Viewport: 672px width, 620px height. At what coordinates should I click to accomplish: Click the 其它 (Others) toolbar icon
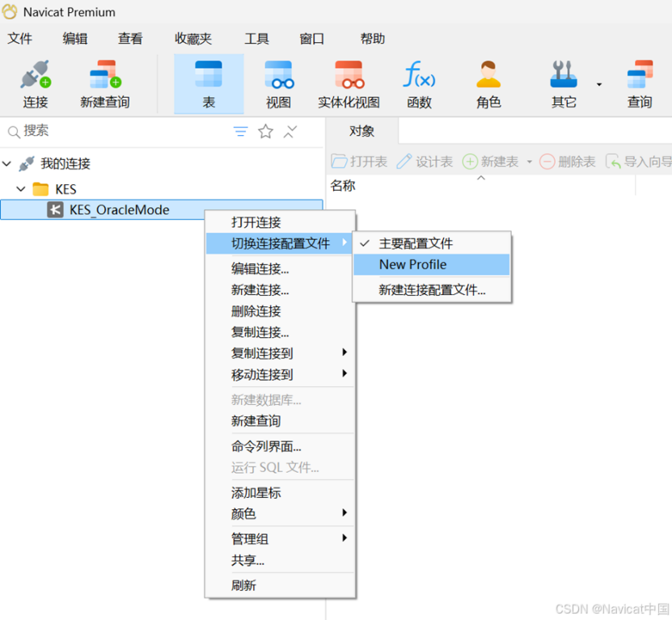click(x=564, y=84)
